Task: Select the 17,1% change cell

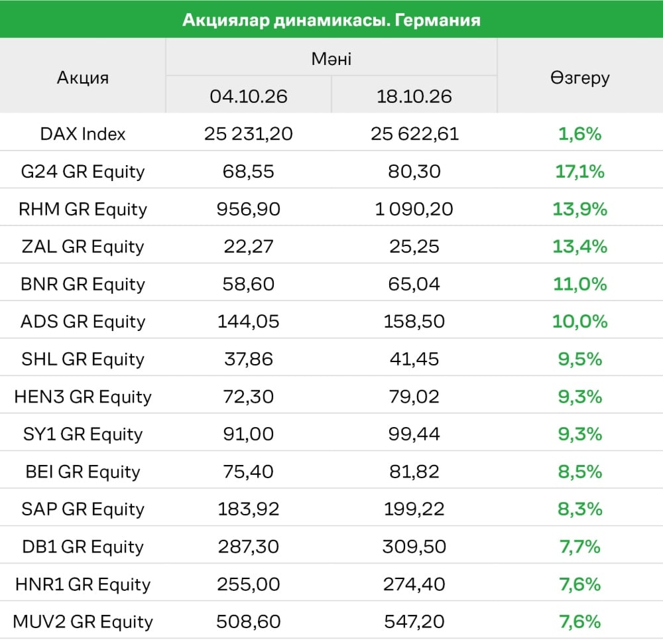Action: [580, 172]
